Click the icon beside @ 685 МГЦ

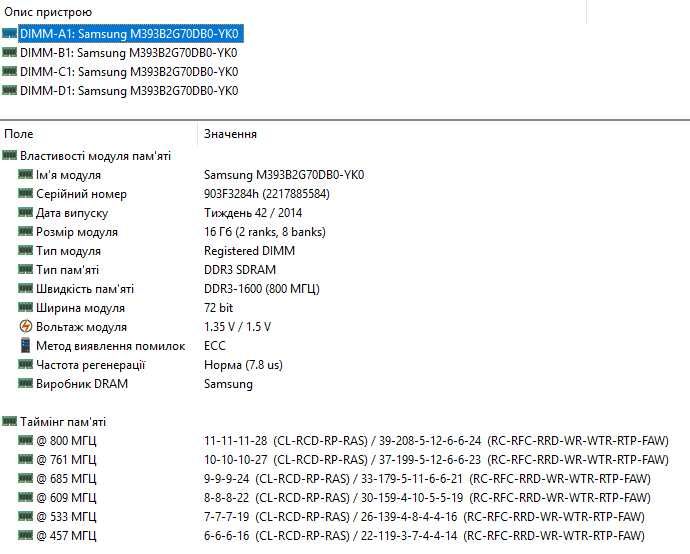26,478
